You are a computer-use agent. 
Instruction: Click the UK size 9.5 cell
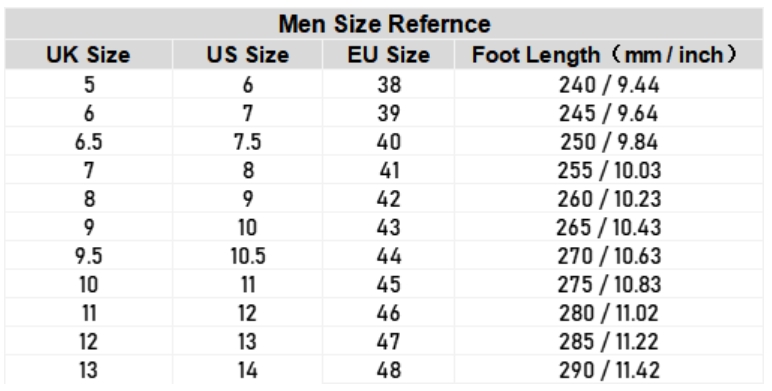pyautogui.click(x=89, y=256)
